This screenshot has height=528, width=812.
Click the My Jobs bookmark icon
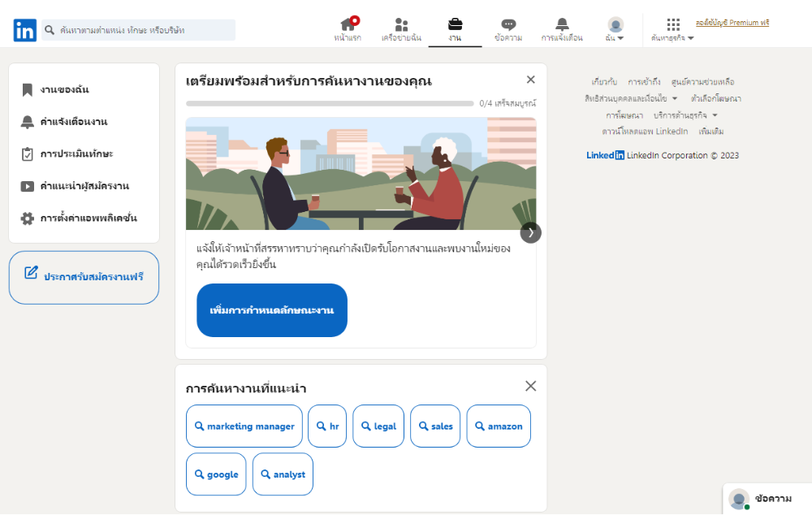point(28,90)
